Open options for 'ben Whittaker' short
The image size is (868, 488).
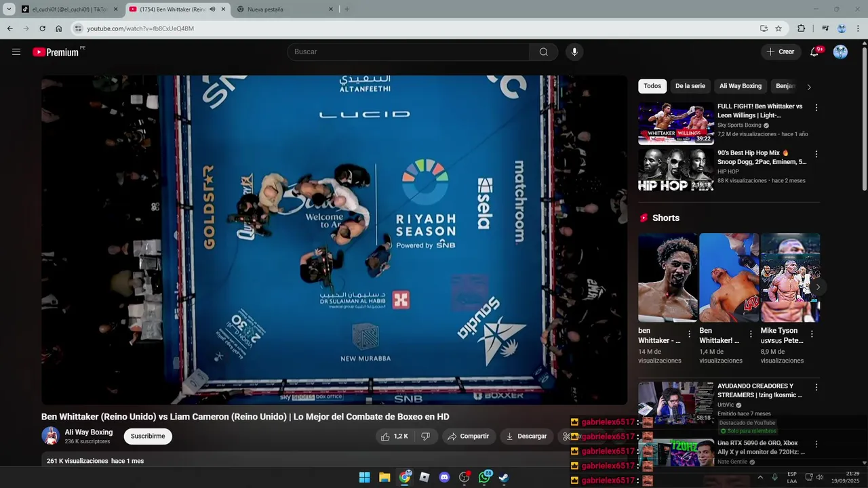click(689, 333)
